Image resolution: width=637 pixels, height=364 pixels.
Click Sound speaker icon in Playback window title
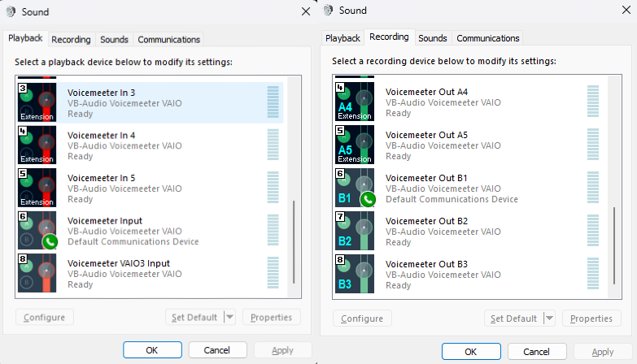click(x=11, y=11)
